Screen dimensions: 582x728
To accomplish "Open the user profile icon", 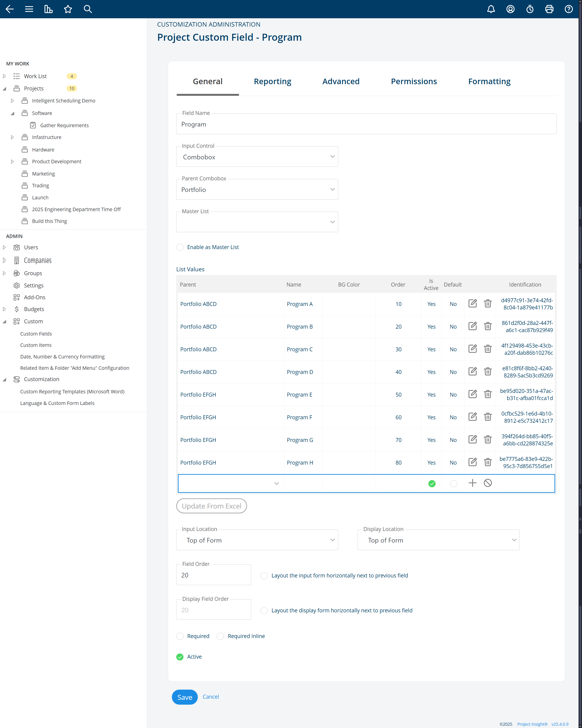I will coord(510,9).
